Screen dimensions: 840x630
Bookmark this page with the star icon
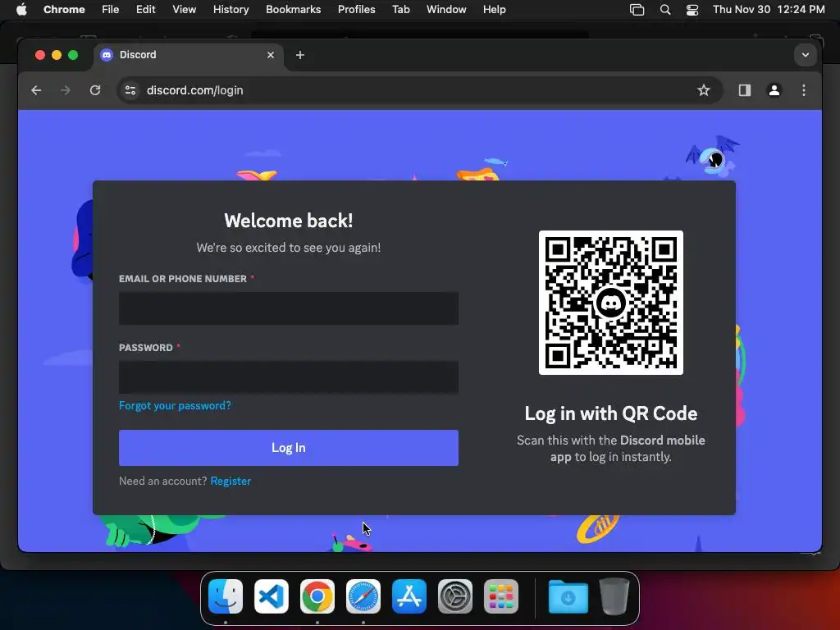703,90
